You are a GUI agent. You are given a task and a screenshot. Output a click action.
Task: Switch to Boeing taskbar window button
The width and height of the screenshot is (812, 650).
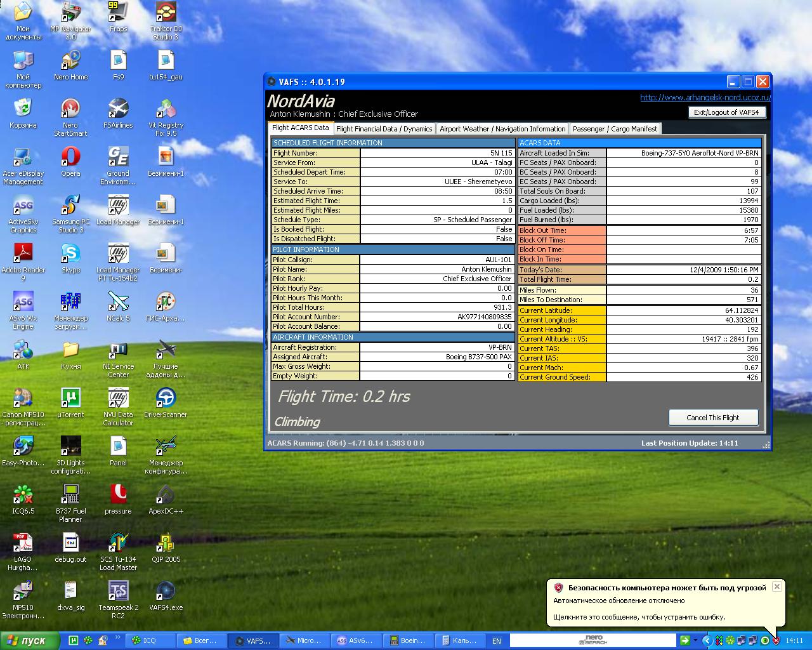[x=409, y=641]
